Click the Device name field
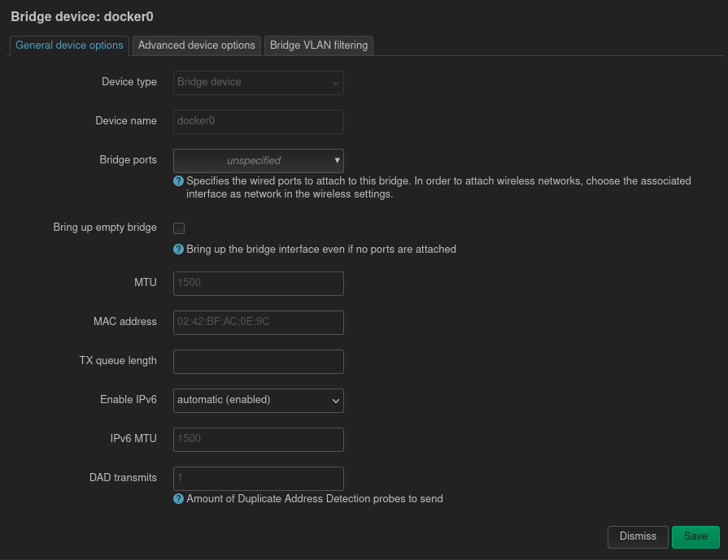 258,121
